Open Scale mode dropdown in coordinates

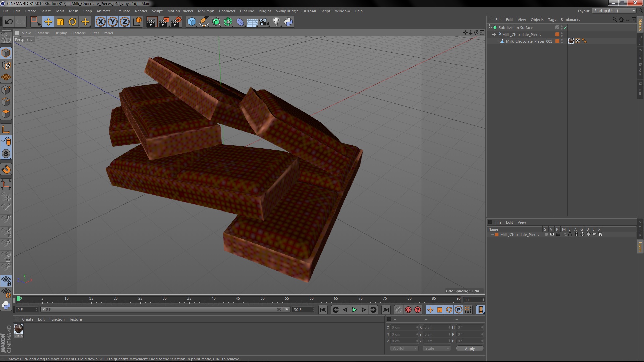coord(436,349)
